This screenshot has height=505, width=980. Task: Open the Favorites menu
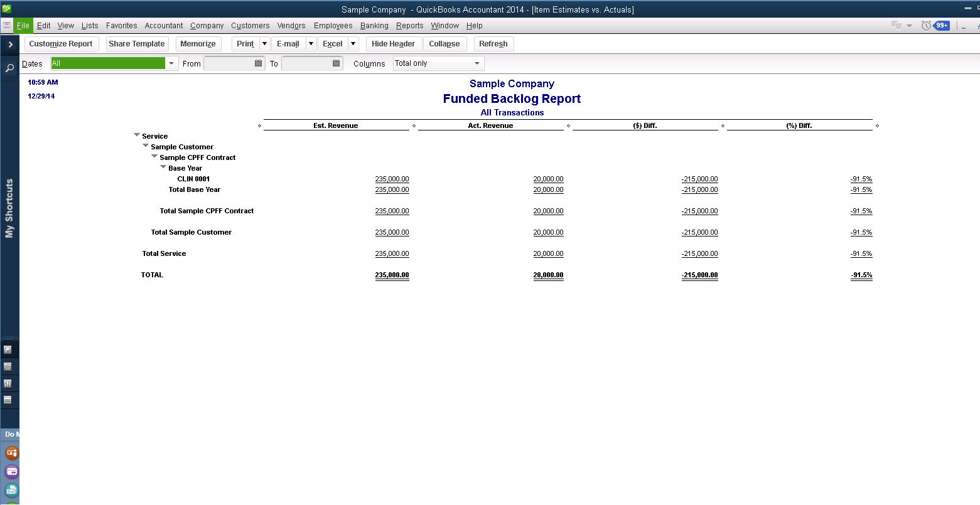coord(122,26)
